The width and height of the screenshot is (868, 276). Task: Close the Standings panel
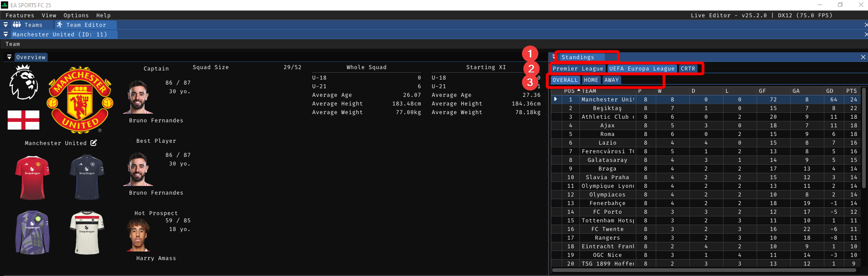coord(863,57)
